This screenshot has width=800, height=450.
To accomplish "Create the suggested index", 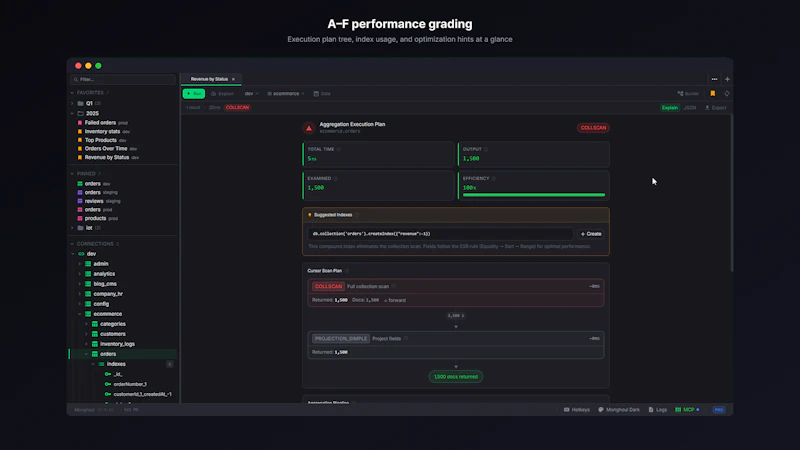I will coord(591,234).
